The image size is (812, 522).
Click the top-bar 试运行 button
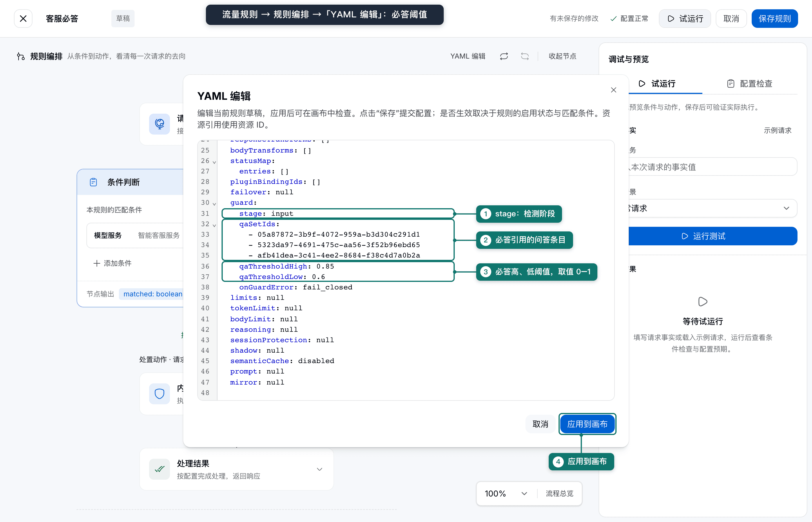tap(685, 18)
